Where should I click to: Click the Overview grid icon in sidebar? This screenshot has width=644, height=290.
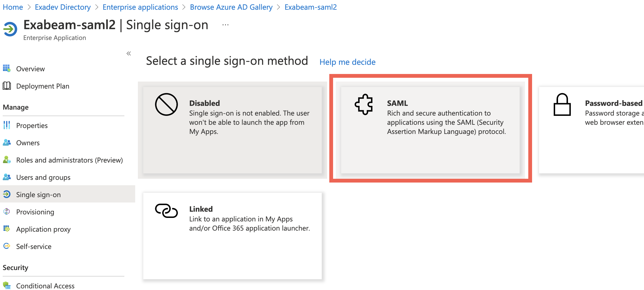[7, 68]
